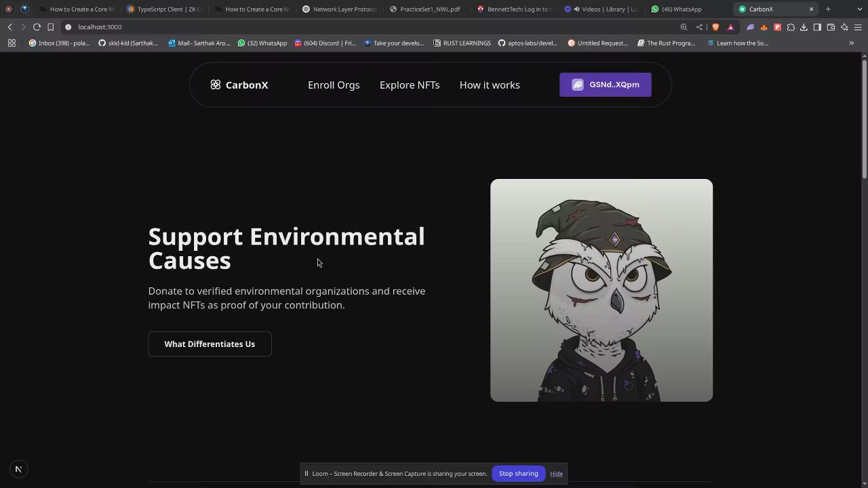Open Inbox (398) Gmail bookmark
Viewport: 868px width, 488px height.
tap(59, 43)
